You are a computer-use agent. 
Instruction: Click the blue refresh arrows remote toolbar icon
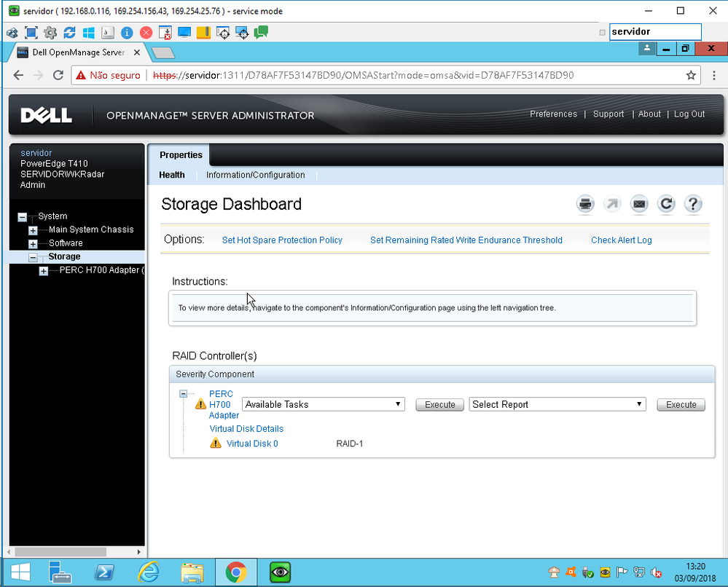69,33
